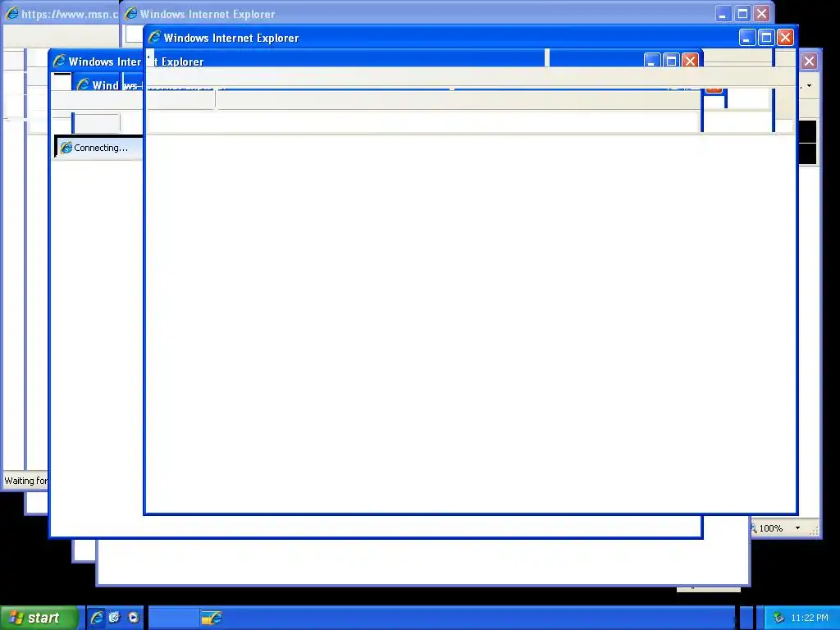The width and height of the screenshot is (840, 630).
Task: Click the https://www.msn.c window title bar
Action: (61, 13)
